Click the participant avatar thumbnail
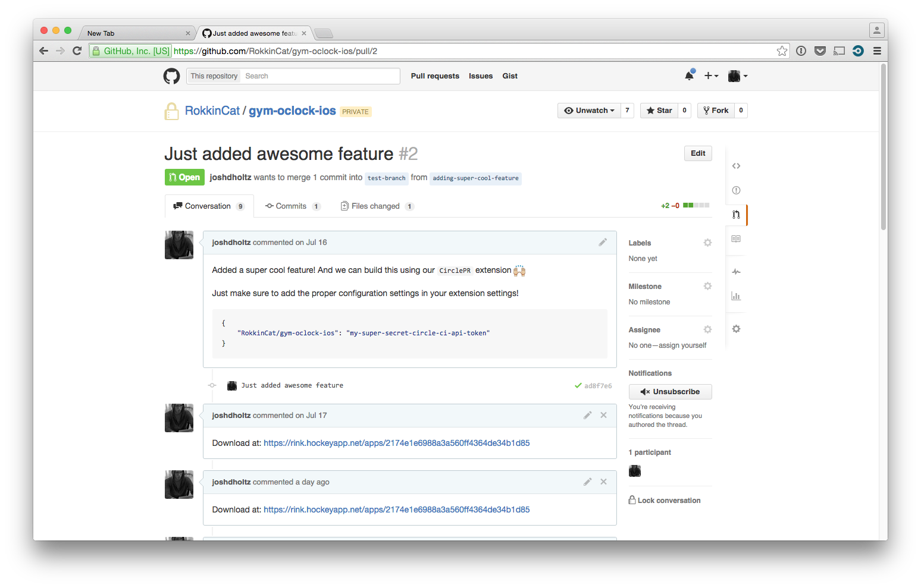The image size is (921, 588). [635, 471]
